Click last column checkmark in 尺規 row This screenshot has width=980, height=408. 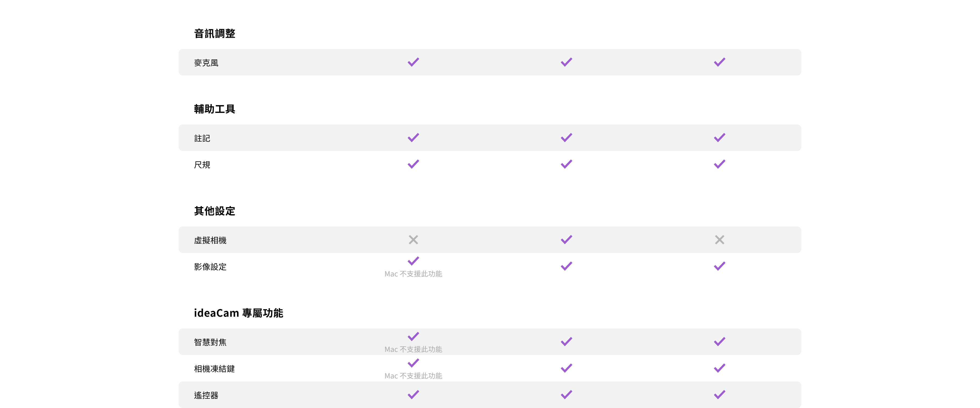click(x=719, y=164)
